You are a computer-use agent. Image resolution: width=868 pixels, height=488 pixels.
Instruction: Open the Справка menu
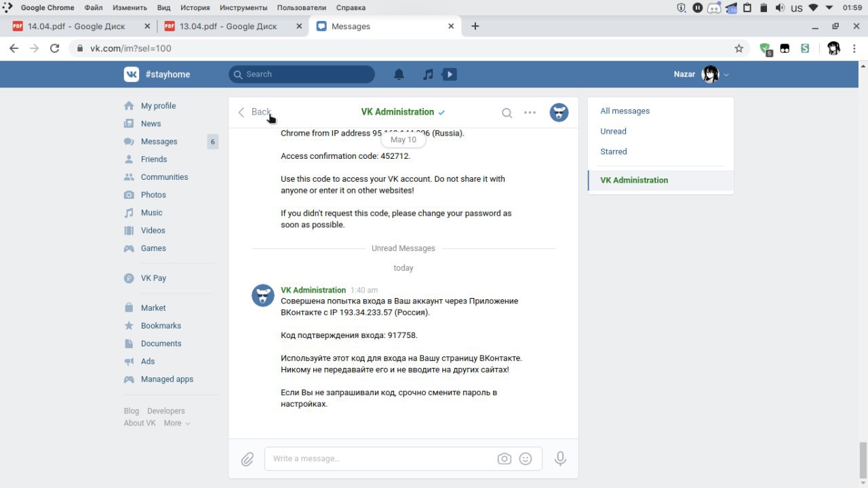(x=351, y=7)
